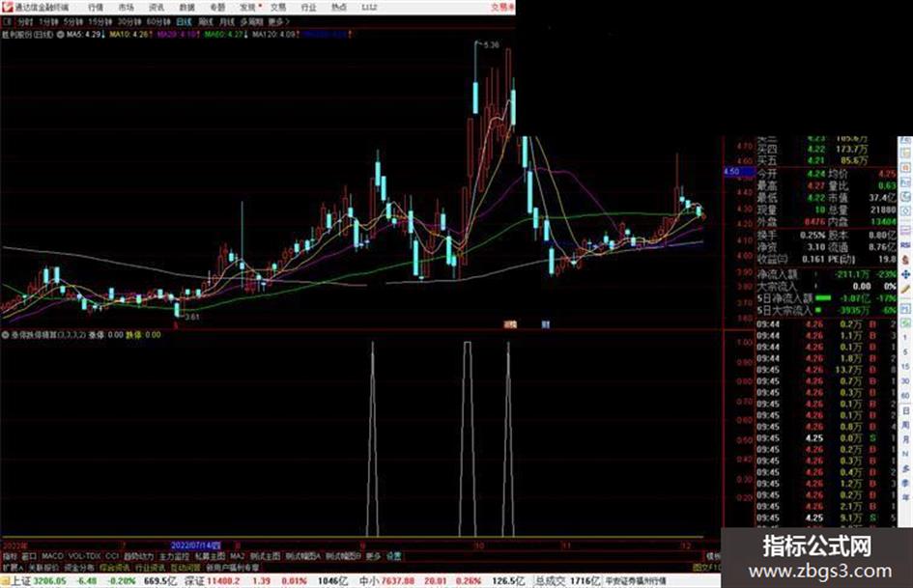Open the 资金分布 tab
Screen dimensions: 913x588
[79, 567]
